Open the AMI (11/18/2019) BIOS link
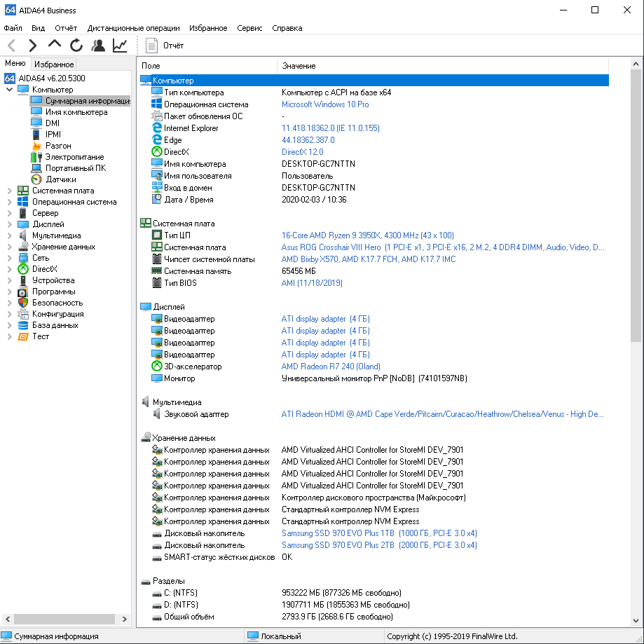This screenshot has height=644, width=644. click(x=312, y=283)
